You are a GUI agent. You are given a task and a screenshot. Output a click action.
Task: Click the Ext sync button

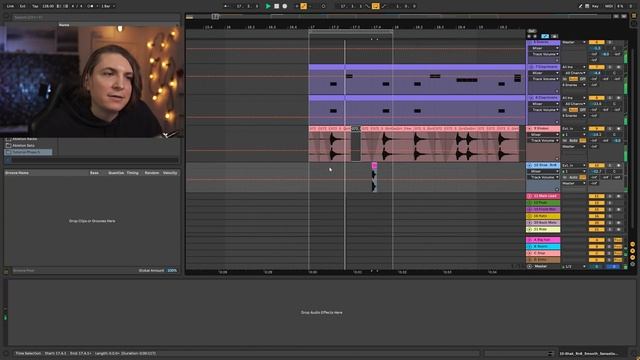pos(23,6)
